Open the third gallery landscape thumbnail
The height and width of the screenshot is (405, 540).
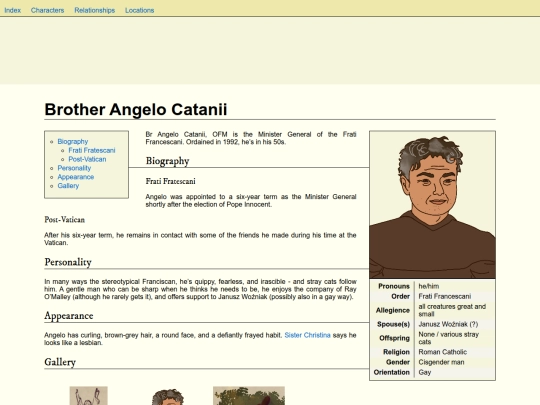[249, 396]
